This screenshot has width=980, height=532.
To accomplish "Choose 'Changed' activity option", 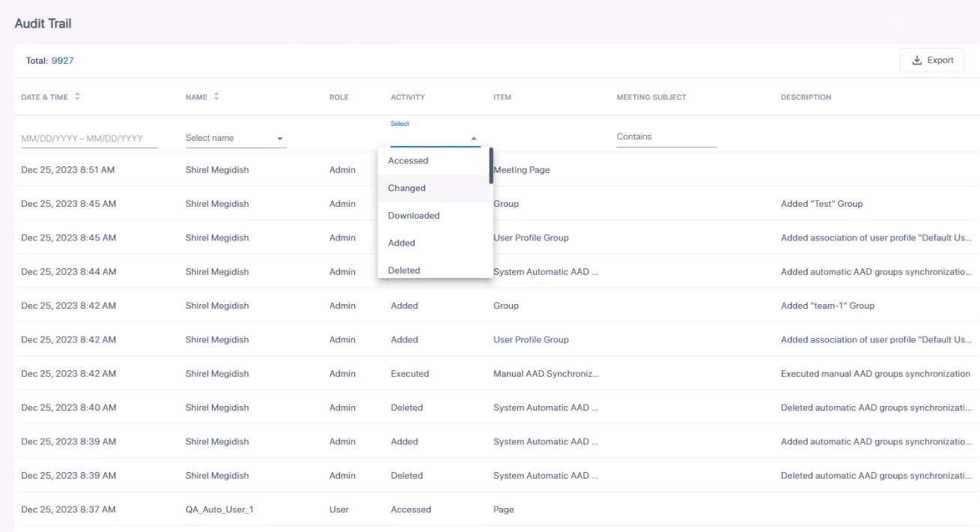I will (x=407, y=188).
